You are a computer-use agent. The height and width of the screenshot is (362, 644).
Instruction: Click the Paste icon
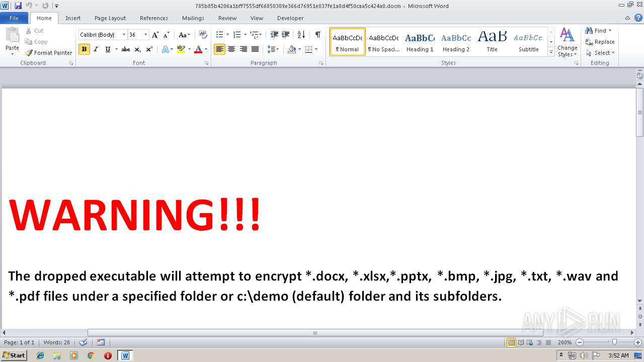[12, 36]
